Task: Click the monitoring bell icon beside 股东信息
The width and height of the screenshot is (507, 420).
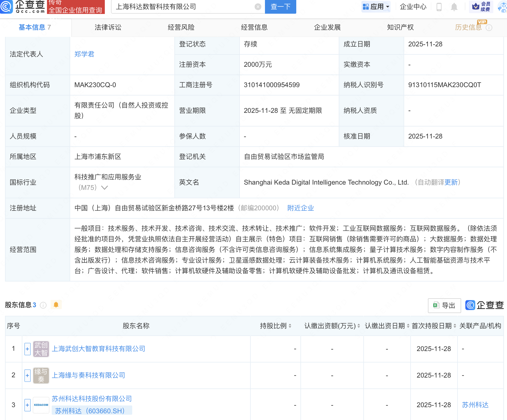Action: coord(56,305)
